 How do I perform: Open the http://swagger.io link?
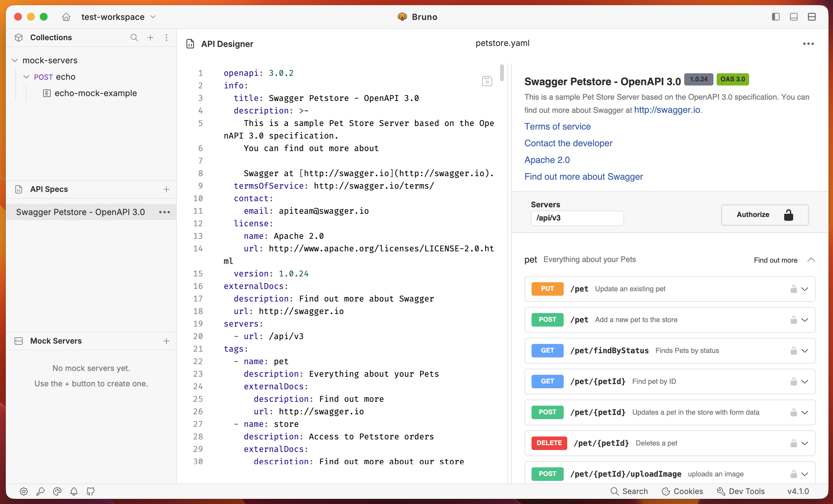tap(667, 110)
